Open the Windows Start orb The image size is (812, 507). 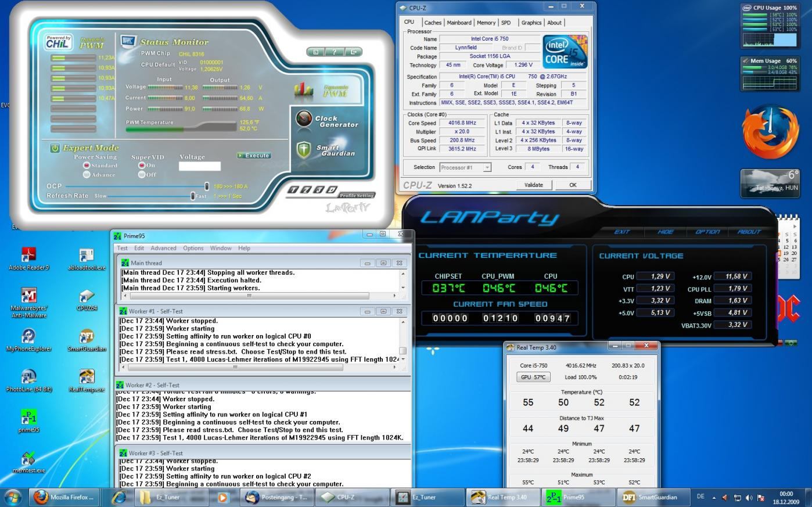click(x=13, y=497)
